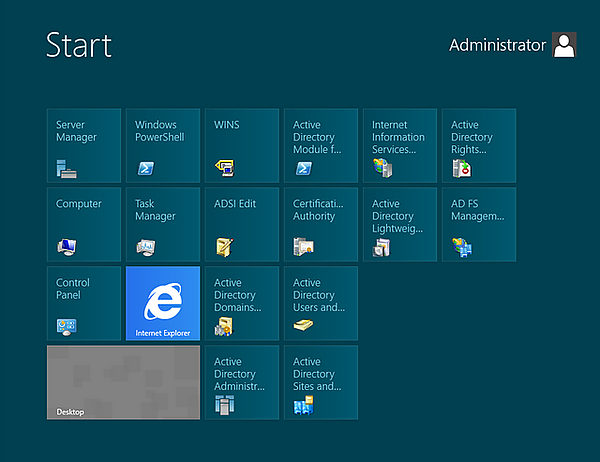Open Internet Information Services tile
This screenshot has height=462, width=600.
click(x=399, y=145)
